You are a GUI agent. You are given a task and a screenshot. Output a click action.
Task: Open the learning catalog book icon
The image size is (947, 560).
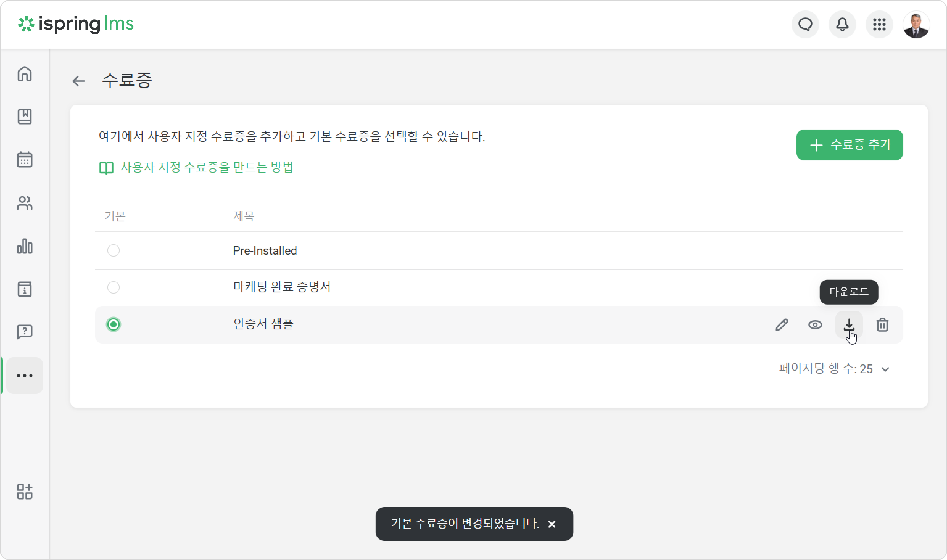pos(25,117)
